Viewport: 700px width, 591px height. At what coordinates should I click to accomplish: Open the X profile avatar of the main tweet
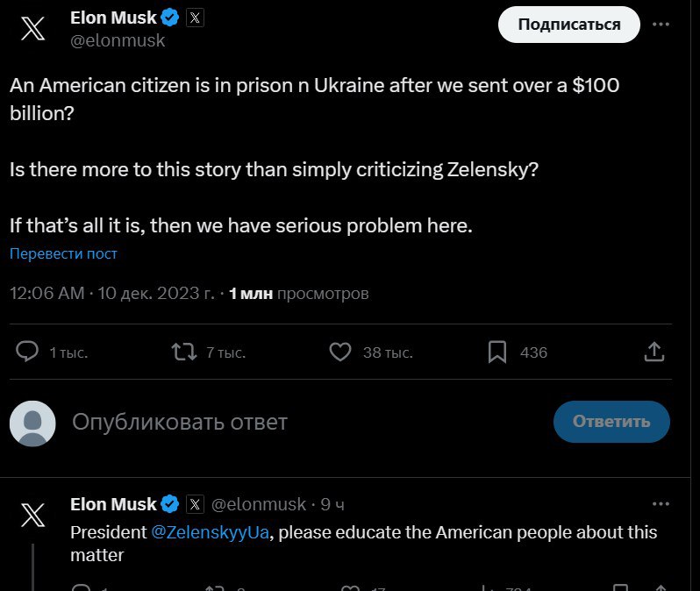click(x=33, y=28)
